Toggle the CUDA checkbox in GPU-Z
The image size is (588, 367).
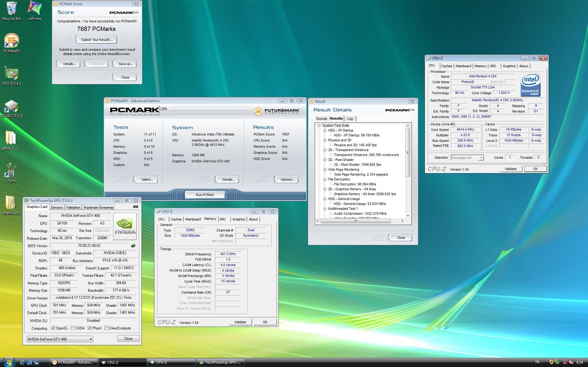pyautogui.click(x=72, y=328)
